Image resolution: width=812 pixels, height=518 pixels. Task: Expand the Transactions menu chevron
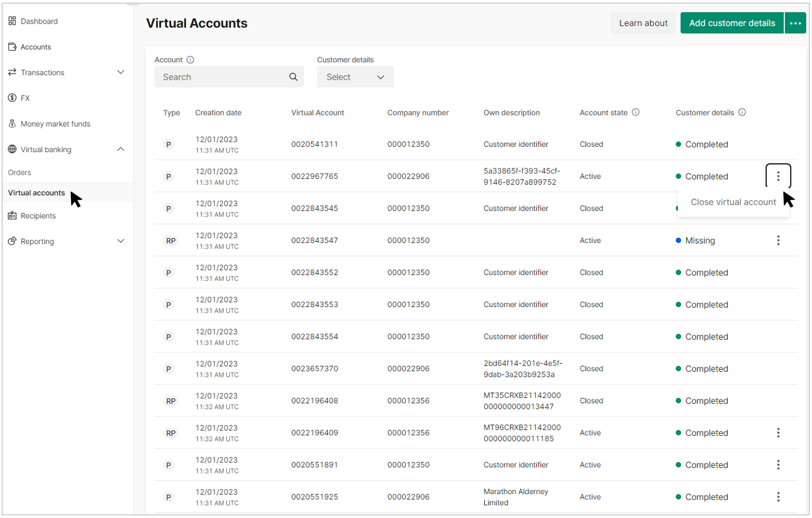point(121,72)
